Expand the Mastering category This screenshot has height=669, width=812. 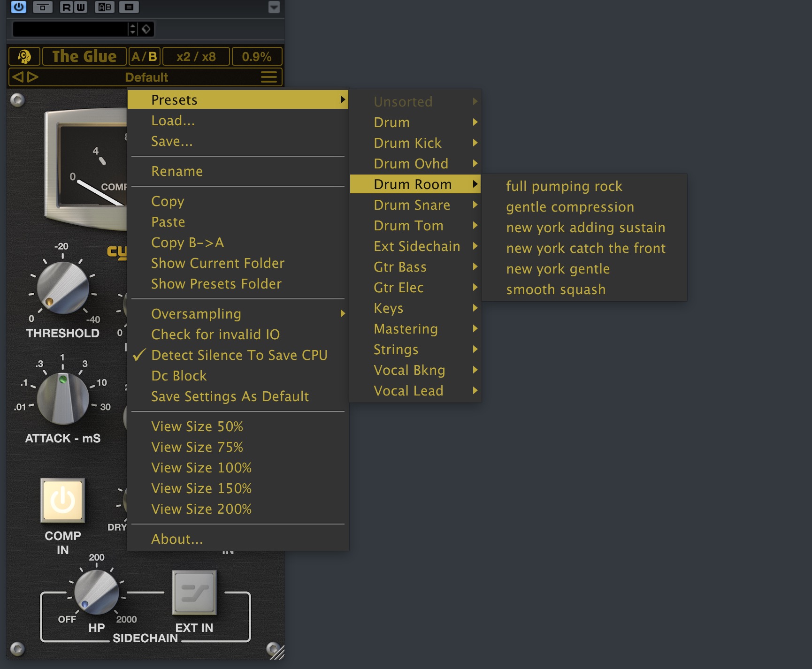(415, 329)
